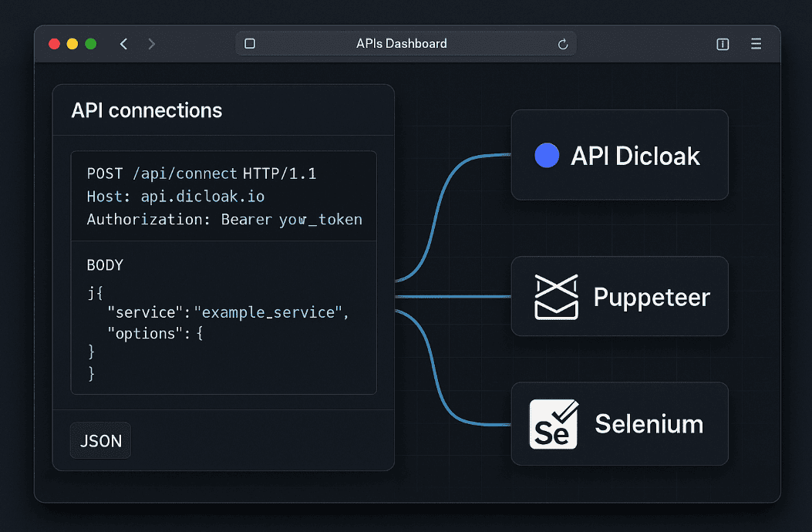Click the Selenium logo icon
Viewport: 812px width, 532px height.
pyautogui.click(x=554, y=424)
